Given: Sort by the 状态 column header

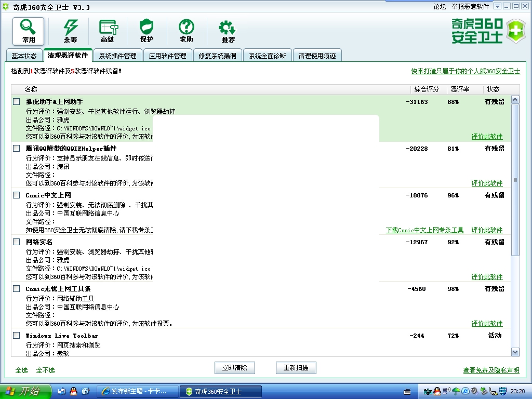Looking at the screenshot, I should pos(494,89).
